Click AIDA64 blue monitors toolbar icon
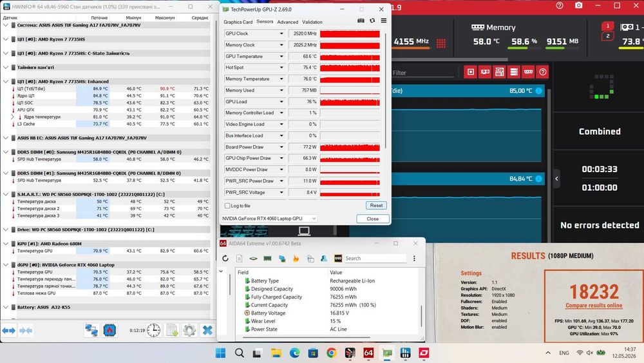The height and width of the screenshot is (363, 644). coord(282,258)
